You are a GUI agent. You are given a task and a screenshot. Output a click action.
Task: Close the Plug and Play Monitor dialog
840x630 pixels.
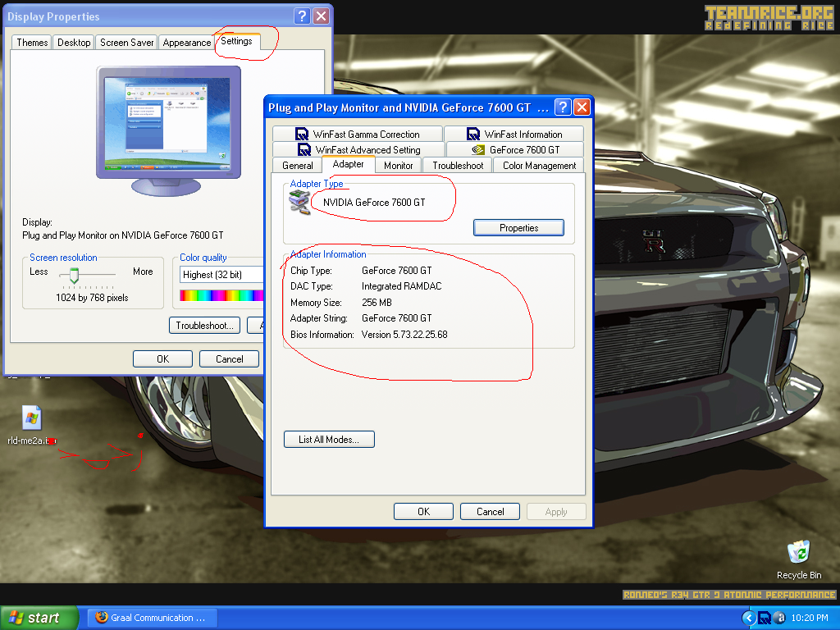tap(582, 107)
